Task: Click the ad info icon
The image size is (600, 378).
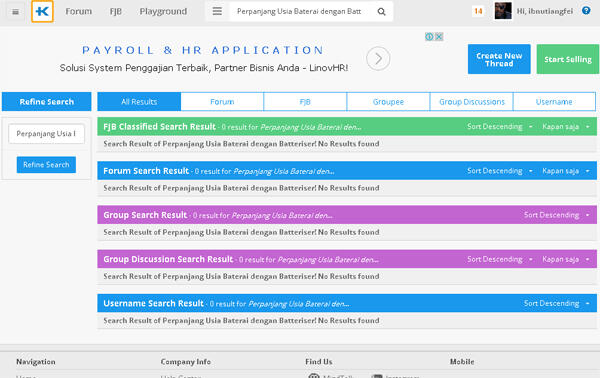Action: pos(429,37)
